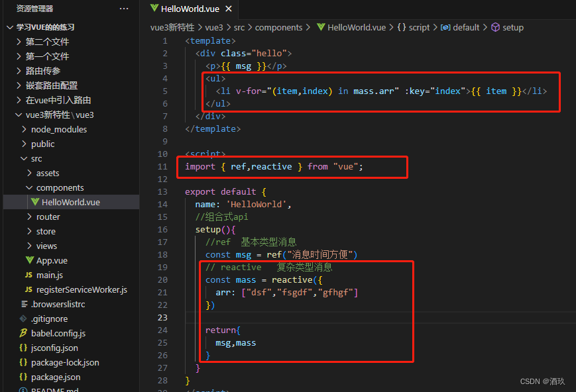Click setup breadcrumb segment

click(513, 28)
